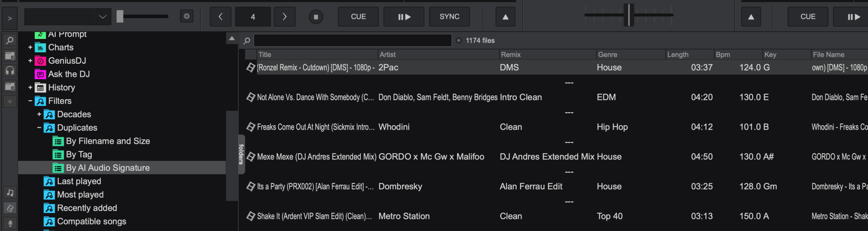Image resolution: width=868 pixels, height=231 pixels.
Task: Select the By Tag duplicates filter
Action: [x=79, y=155]
